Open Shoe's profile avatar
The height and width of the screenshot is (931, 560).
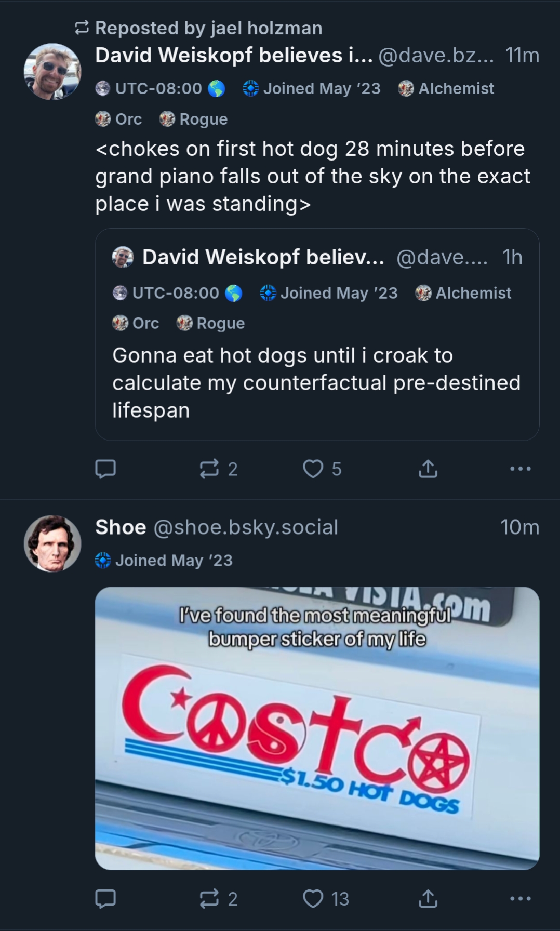pos(52,543)
